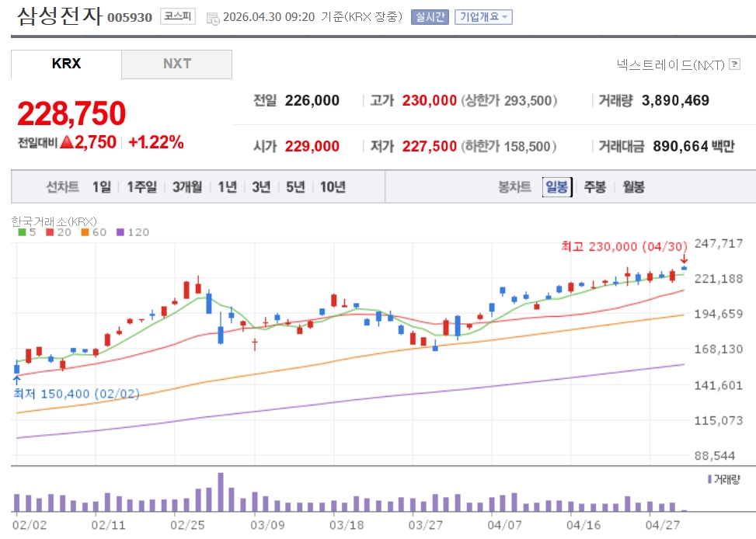
Task: Click the calendar clock icon beside the date
Action: (x=212, y=18)
